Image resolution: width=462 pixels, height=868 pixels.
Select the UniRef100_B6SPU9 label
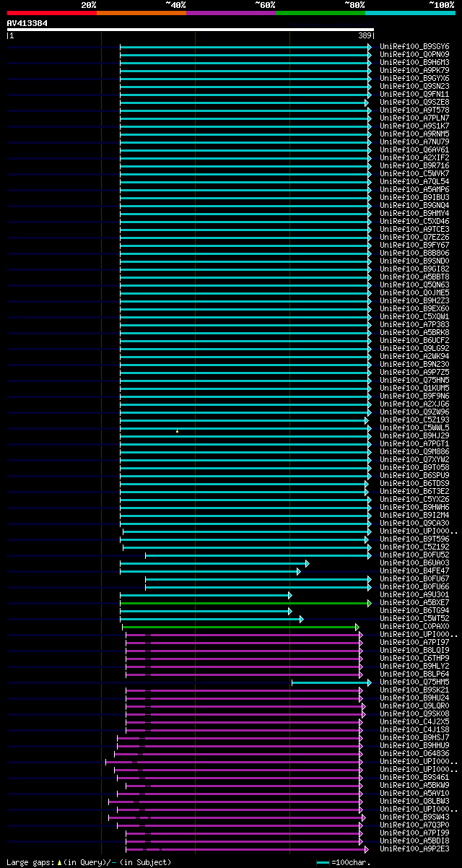414,475
